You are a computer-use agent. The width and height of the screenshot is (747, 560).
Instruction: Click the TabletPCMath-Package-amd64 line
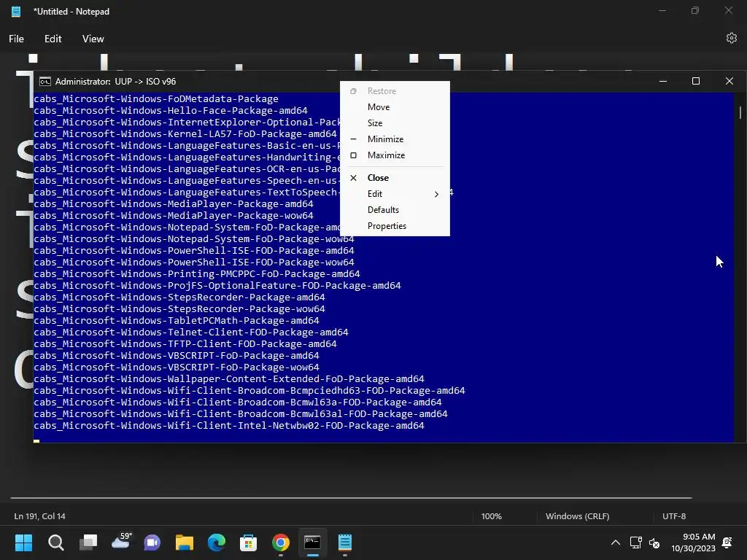tap(177, 321)
